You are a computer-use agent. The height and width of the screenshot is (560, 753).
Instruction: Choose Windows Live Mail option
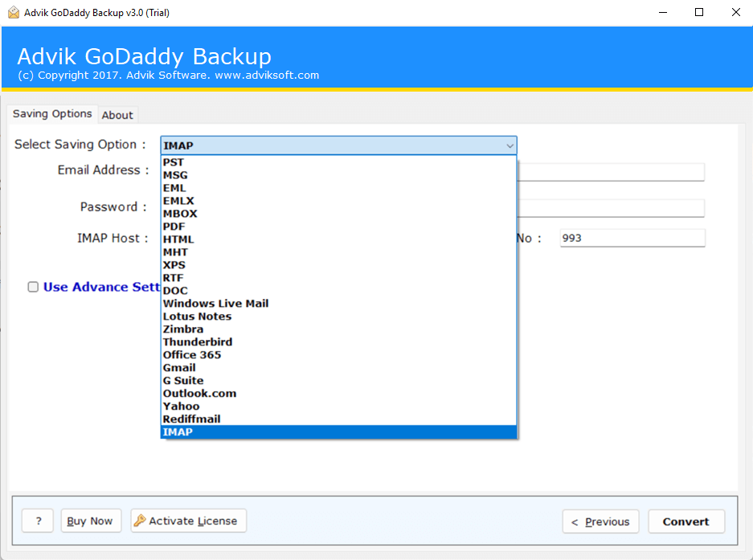pos(338,304)
